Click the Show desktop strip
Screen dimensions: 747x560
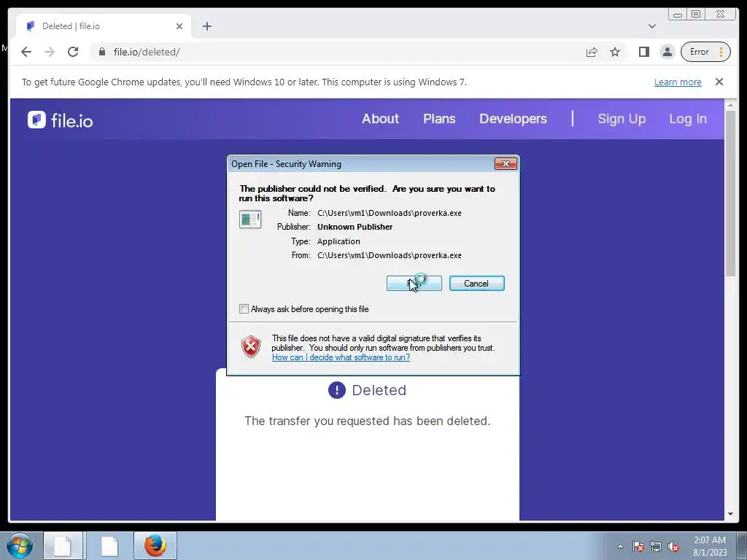pos(742,545)
